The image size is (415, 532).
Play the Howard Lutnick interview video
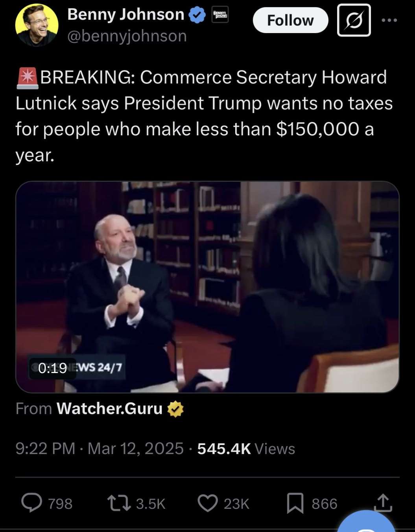(207, 287)
